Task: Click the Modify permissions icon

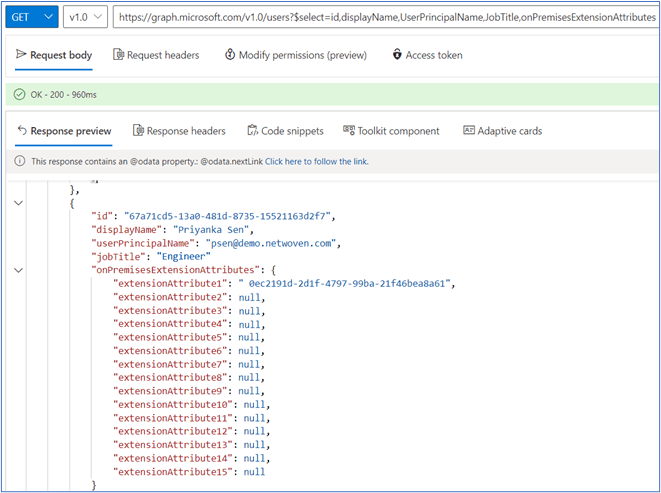Action: pyautogui.click(x=230, y=54)
